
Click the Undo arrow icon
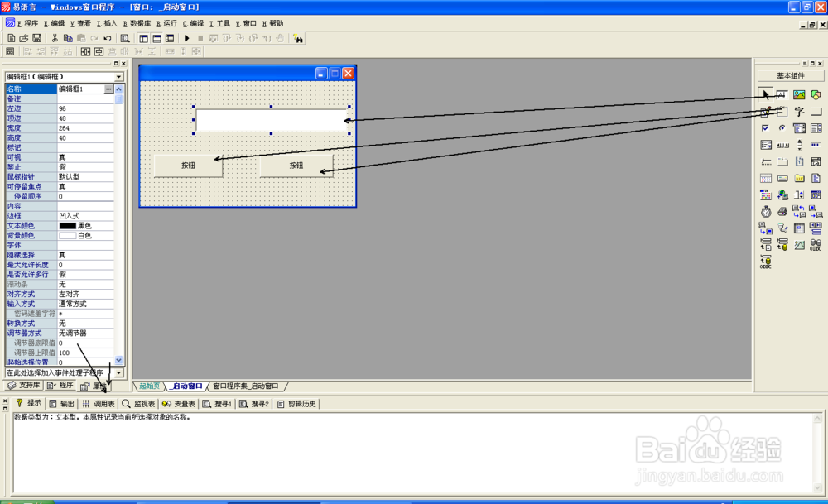[108, 38]
